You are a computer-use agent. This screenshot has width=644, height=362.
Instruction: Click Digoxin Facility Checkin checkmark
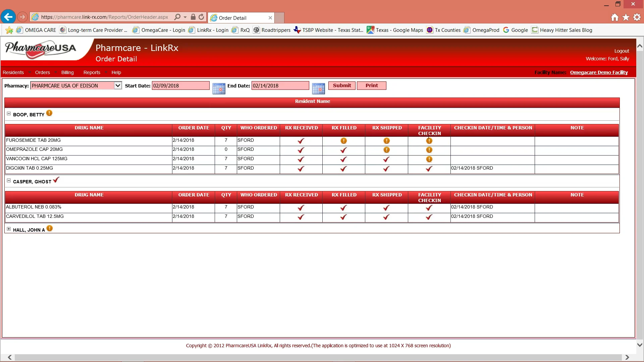(429, 169)
